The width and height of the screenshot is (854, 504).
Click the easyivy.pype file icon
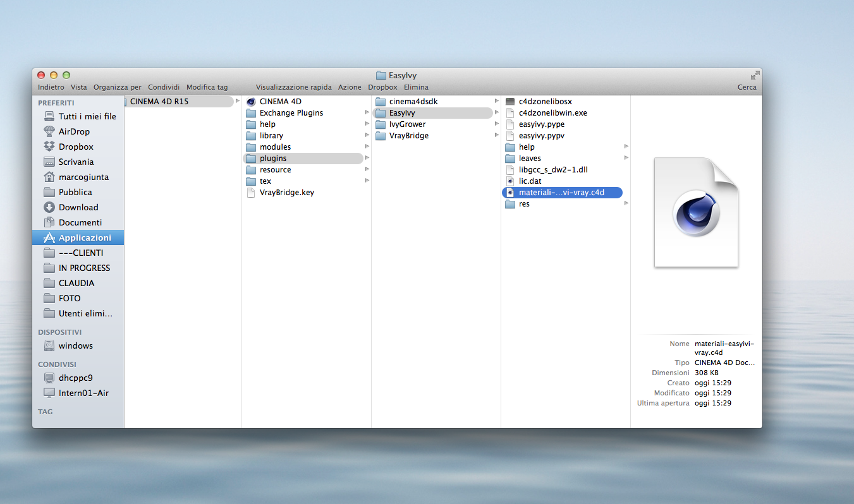tap(511, 124)
